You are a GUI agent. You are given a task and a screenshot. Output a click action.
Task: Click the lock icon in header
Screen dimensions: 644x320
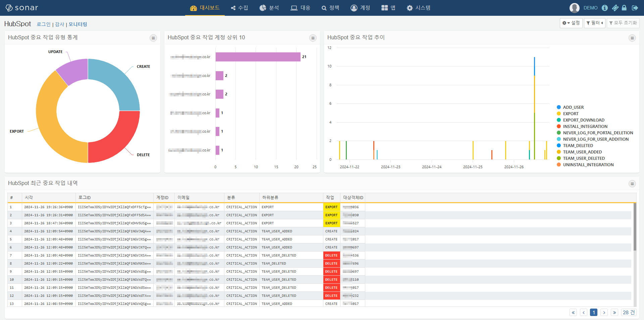tap(624, 8)
